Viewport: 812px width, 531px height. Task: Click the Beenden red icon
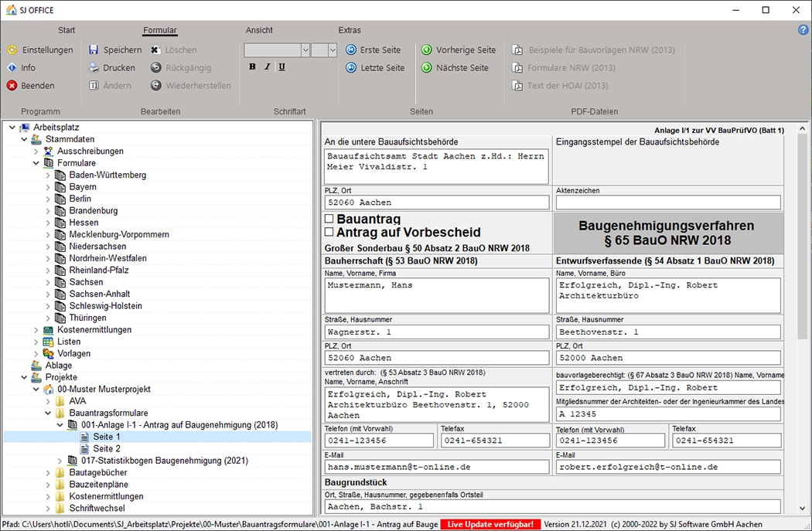pos(12,86)
